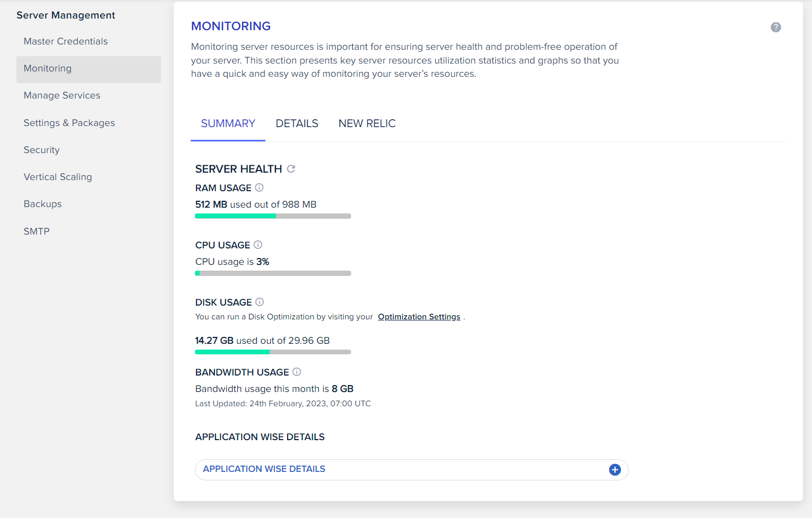
Task: Select Monitoring in the sidebar
Action: (x=88, y=69)
